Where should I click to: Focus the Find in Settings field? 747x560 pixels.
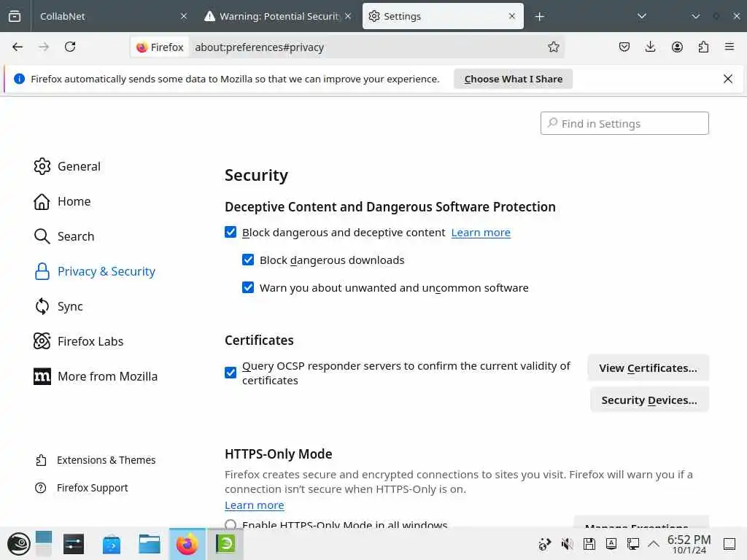coord(624,123)
